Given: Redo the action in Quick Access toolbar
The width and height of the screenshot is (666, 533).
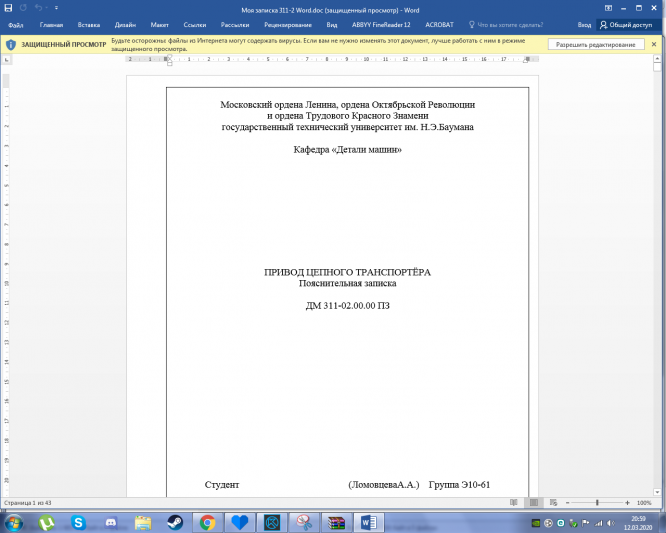Looking at the screenshot, I should click(x=23, y=8).
